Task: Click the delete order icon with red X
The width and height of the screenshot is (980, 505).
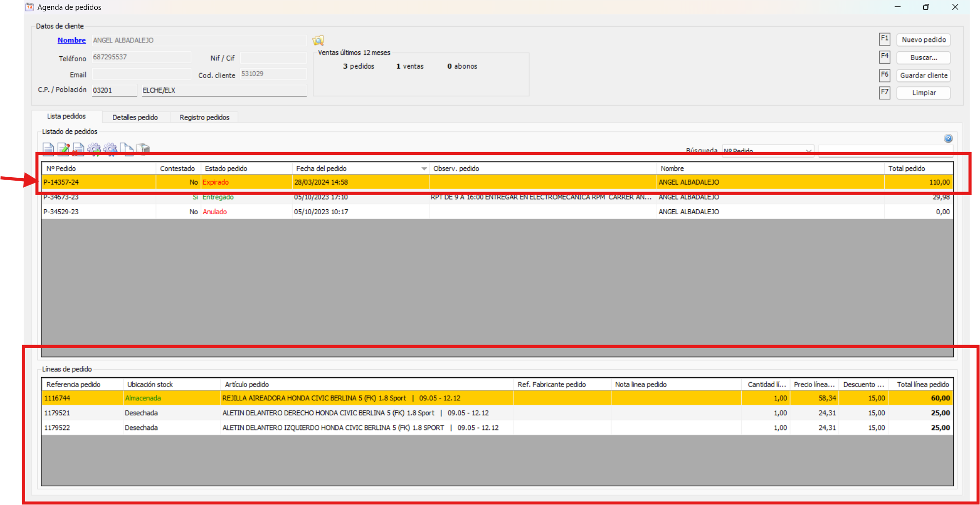Action: (78, 149)
